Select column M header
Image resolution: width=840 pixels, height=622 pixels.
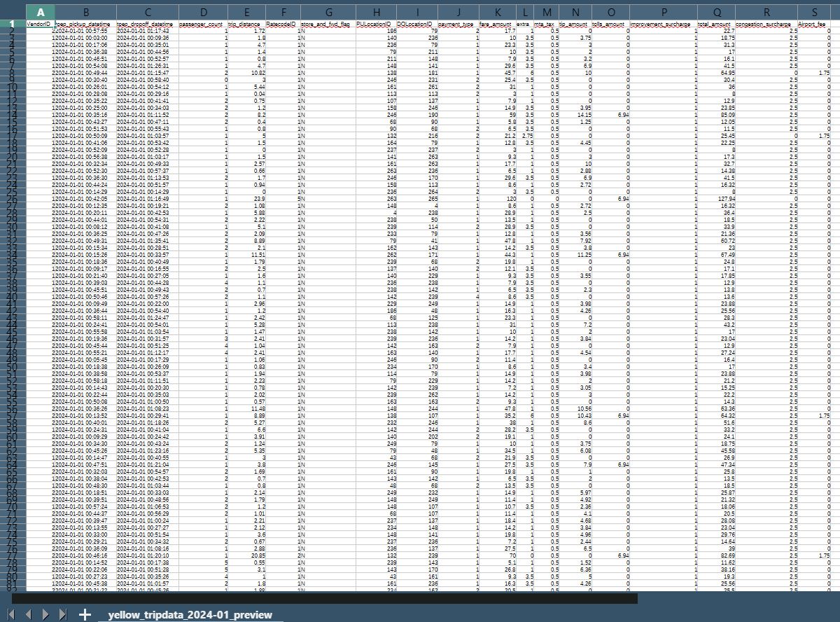[x=547, y=12]
